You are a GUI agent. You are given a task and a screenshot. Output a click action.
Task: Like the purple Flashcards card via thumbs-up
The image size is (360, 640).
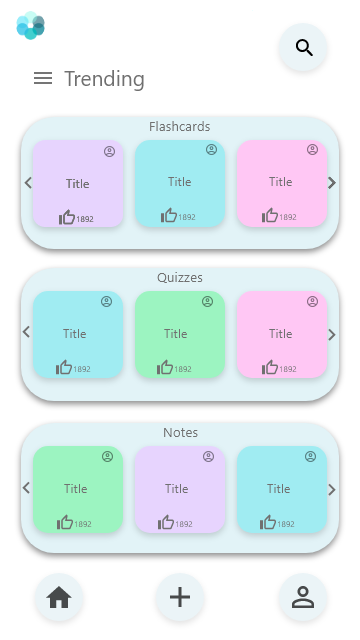[67, 217]
